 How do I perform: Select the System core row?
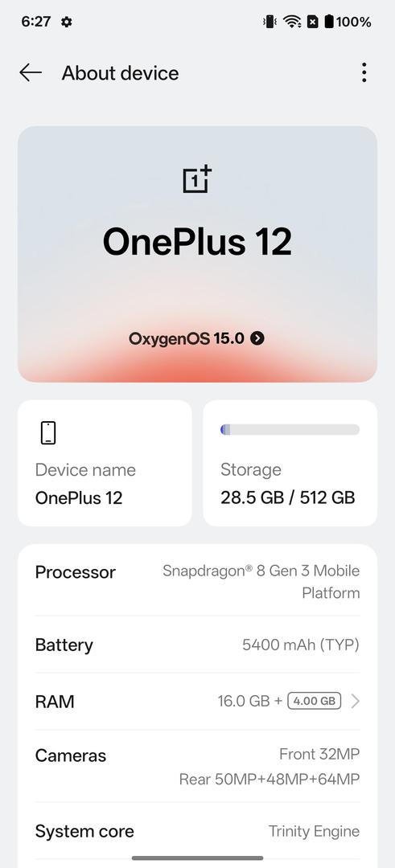pyautogui.click(x=197, y=831)
